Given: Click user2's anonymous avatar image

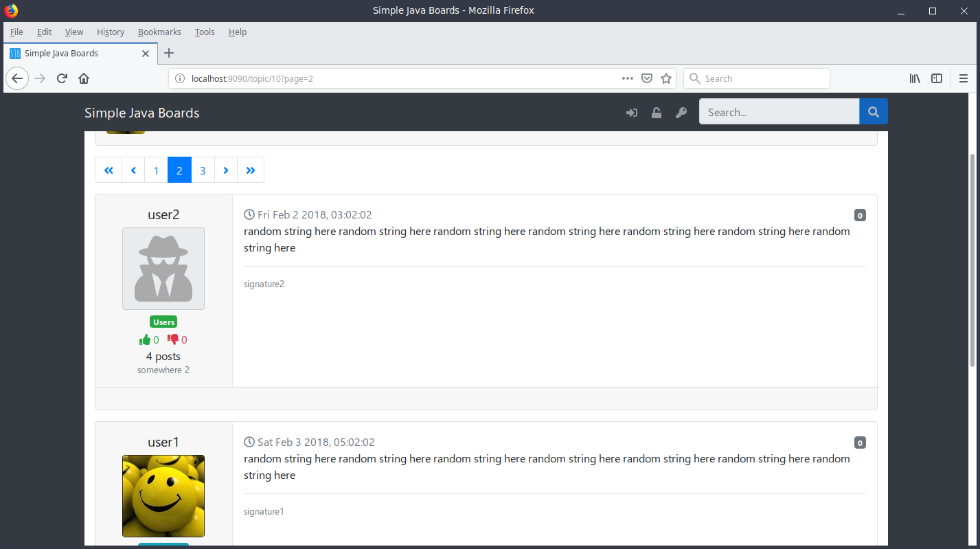Looking at the screenshot, I should point(163,269).
